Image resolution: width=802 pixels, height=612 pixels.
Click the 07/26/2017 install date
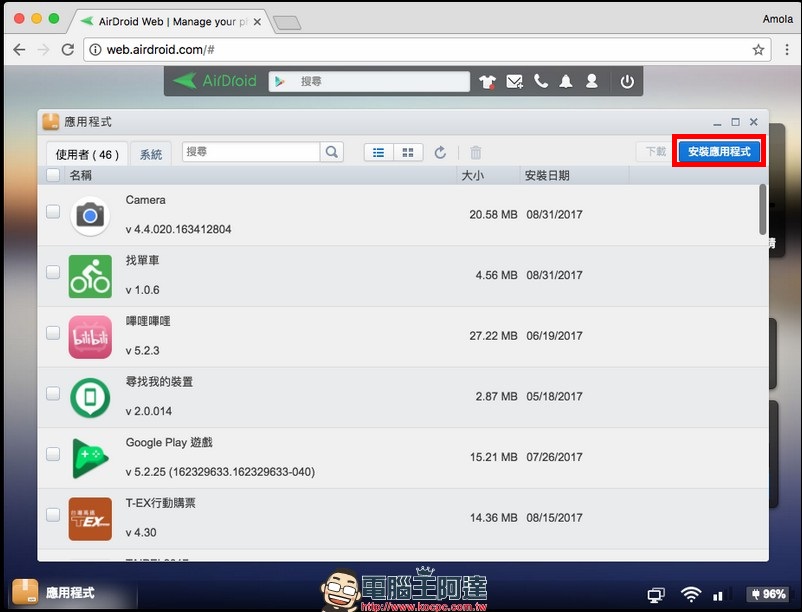click(554, 457)
